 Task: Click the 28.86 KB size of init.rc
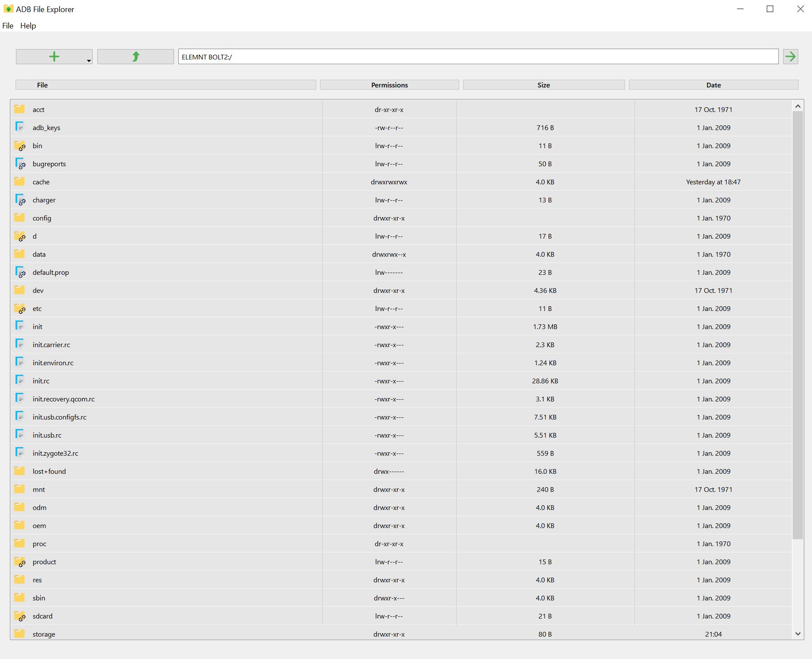click(545, 381)
